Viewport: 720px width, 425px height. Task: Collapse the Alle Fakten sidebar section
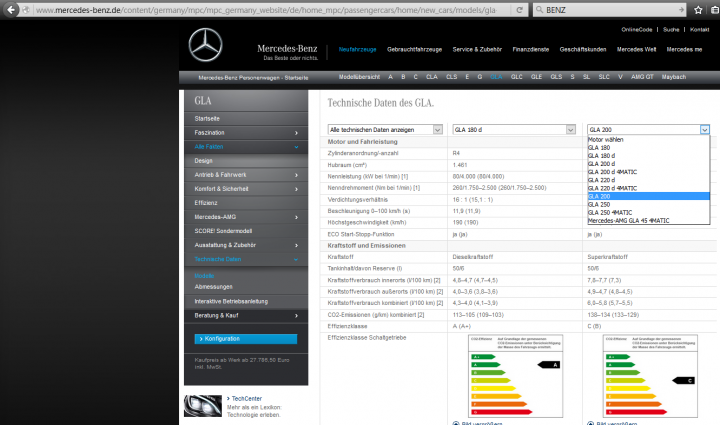[246, 147]
